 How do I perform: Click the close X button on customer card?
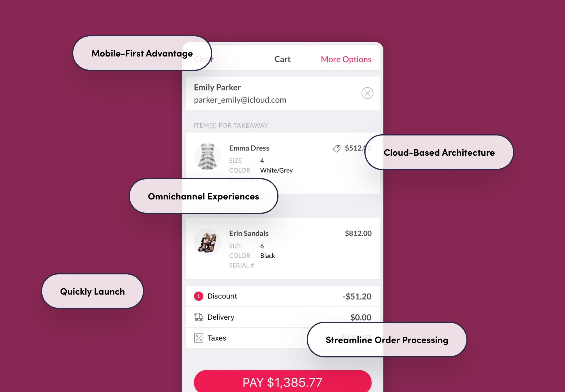[x=368, y=93]
